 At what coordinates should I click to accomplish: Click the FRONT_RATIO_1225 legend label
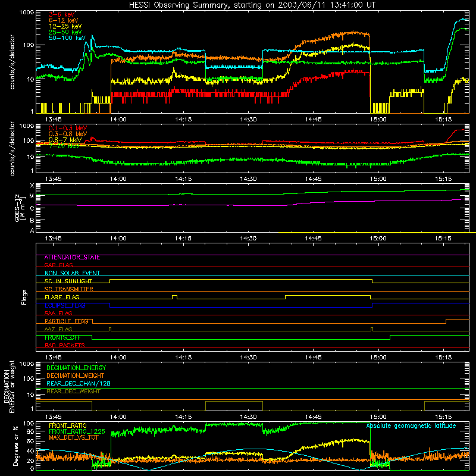click(77, 431)
